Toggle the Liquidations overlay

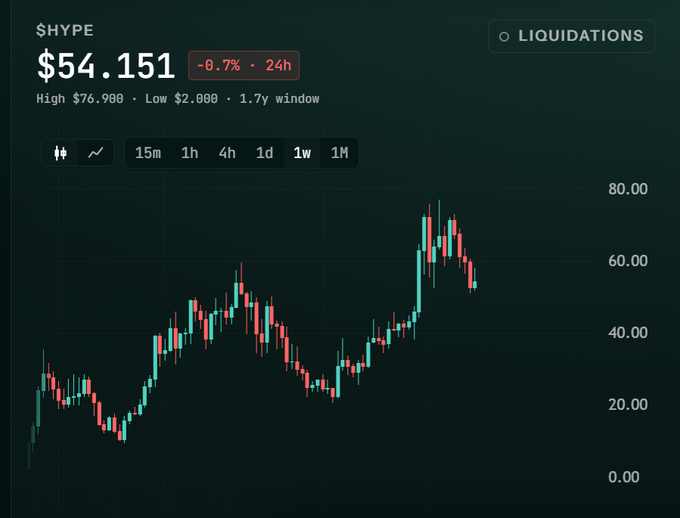tap(572, 36)
